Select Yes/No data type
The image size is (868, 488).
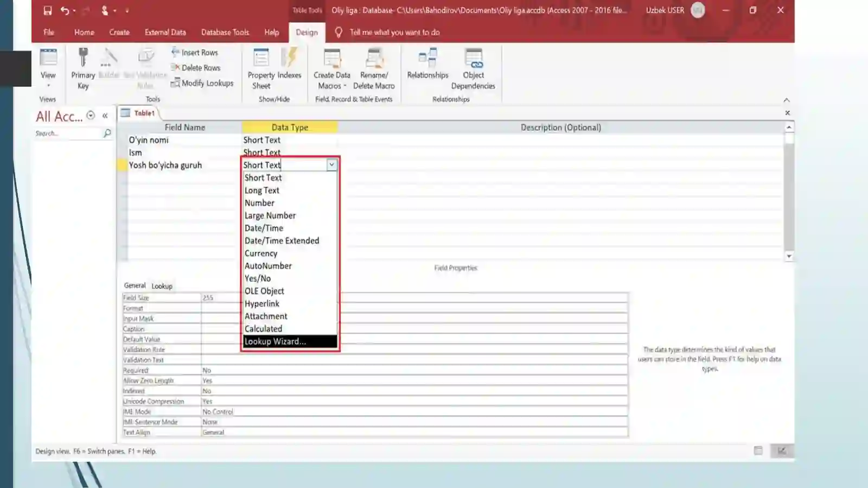click(x=290, y=278)
